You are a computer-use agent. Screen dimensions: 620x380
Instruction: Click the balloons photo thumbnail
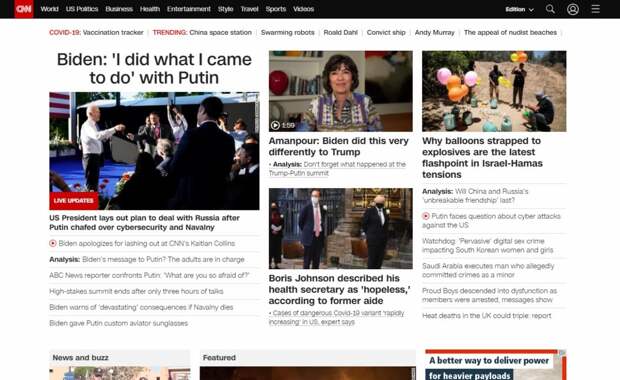(x=494, y=91)
